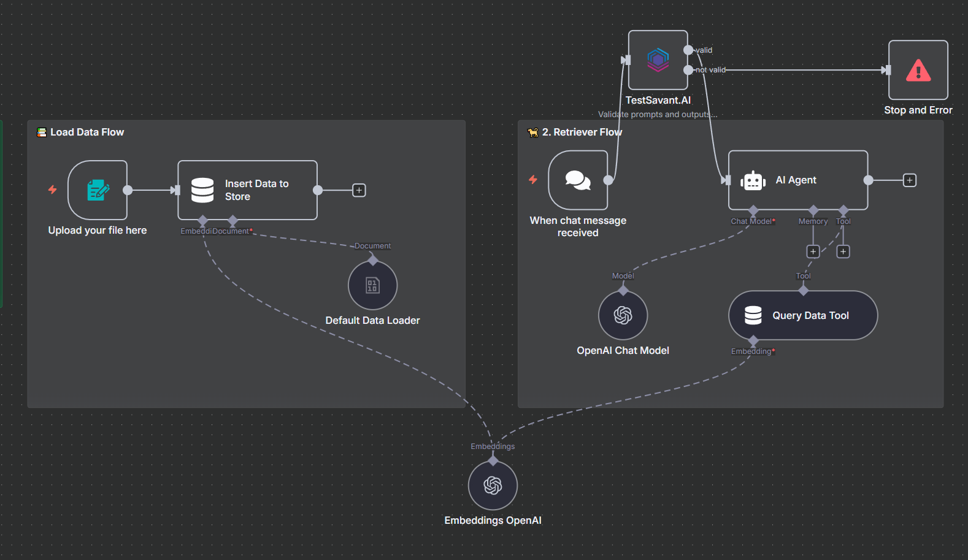Select the 2. Retriever Flow sticky title
Screen dimensions: 968x560
tap(581, 132)
